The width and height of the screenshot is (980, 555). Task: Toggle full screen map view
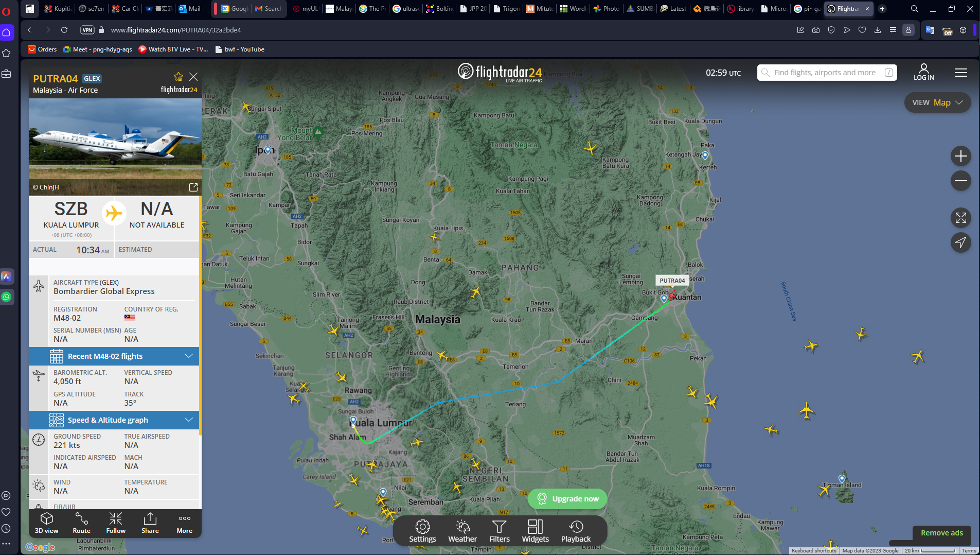(x=960, y=218)
